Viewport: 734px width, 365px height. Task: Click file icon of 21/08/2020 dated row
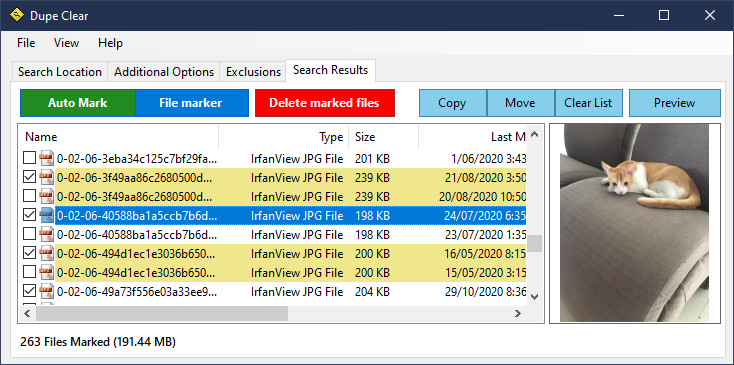[x=47, y=178]
